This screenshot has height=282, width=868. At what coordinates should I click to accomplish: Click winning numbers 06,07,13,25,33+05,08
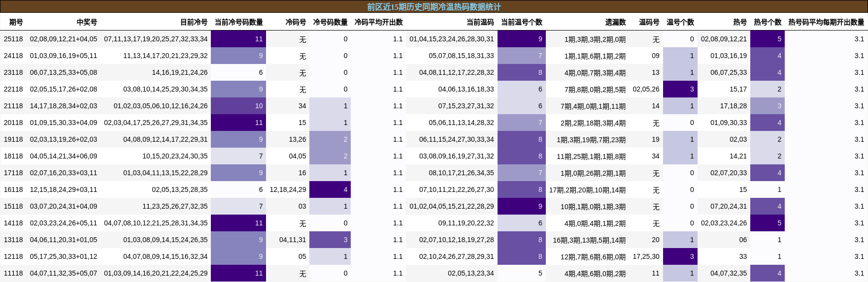pos(64,72)
